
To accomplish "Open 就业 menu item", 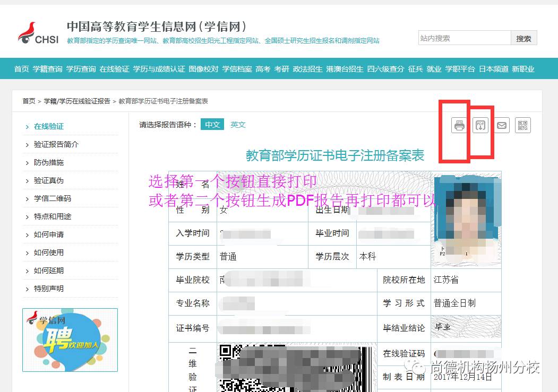I will pyautogui.click(x=434, y=69).
